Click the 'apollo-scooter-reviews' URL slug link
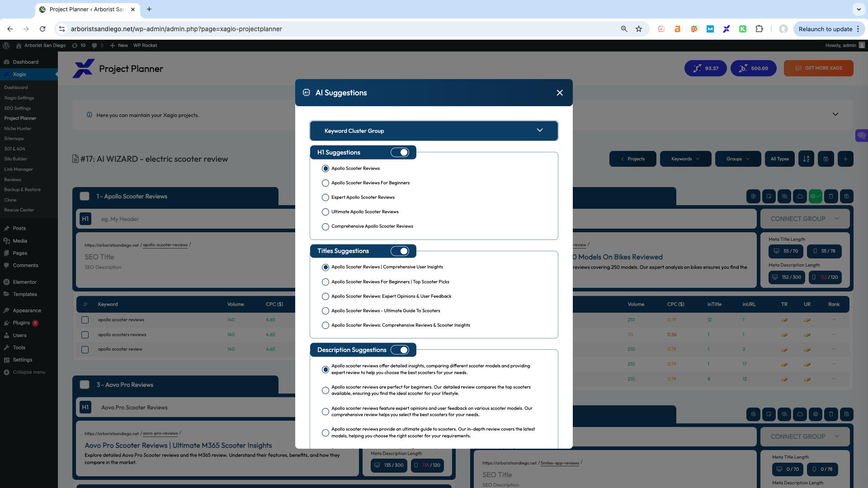 [x=165, y=245]
